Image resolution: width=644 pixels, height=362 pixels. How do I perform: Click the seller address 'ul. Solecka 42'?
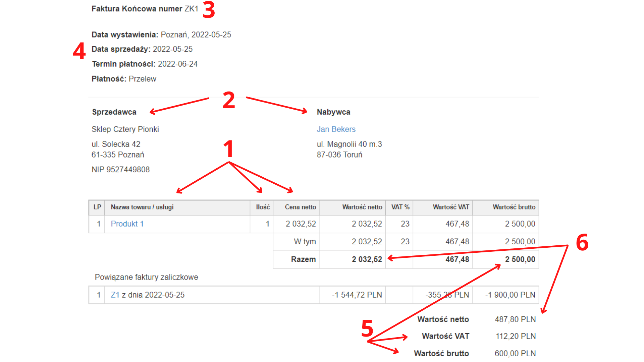click(x=116, y=144)
